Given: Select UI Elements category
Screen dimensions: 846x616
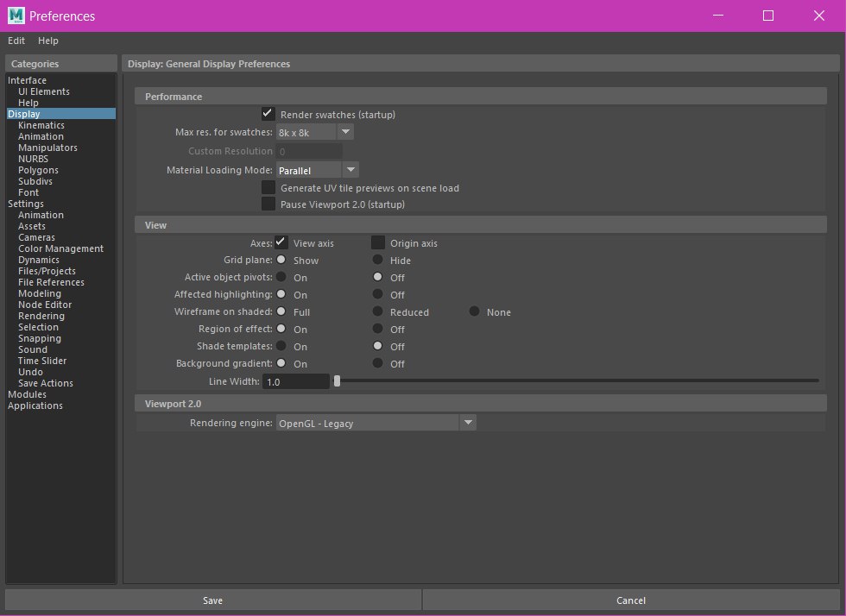Looking at the screenshot, I should tap(44, 91).
